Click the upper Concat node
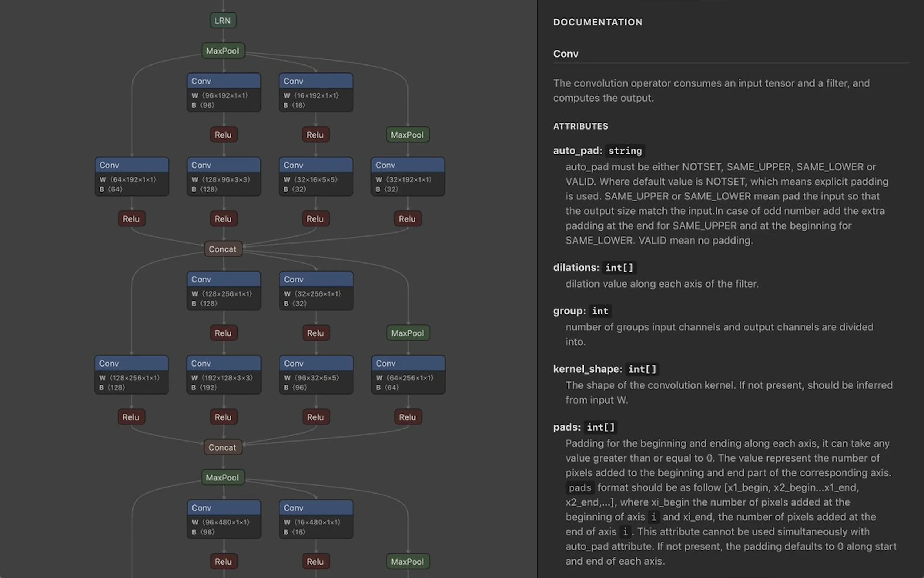This screenshot has height=578, width=924. (223, 249)
